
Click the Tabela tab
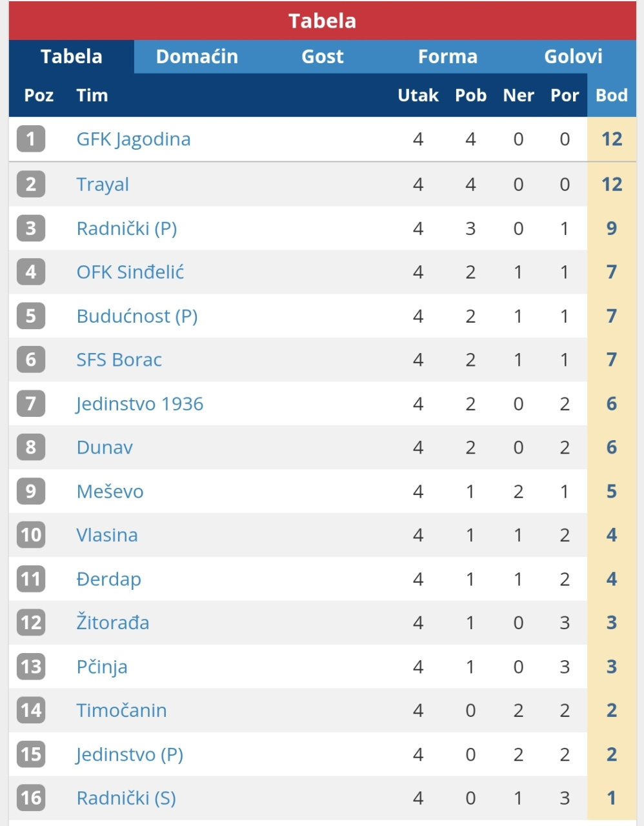[x=72, y=57]
